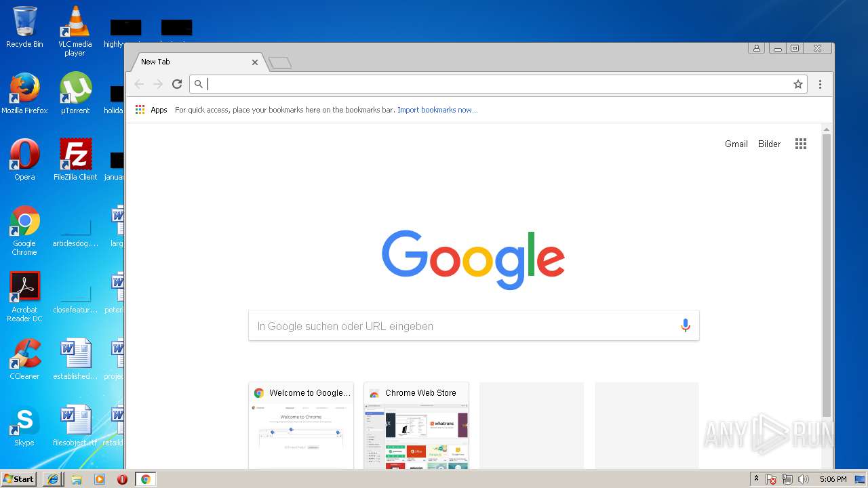Start voice search with microphone icon

[x=685, y=326]
